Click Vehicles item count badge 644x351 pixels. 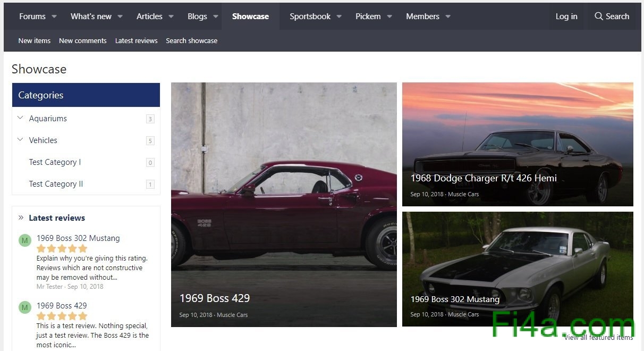[x=150, y=141]
